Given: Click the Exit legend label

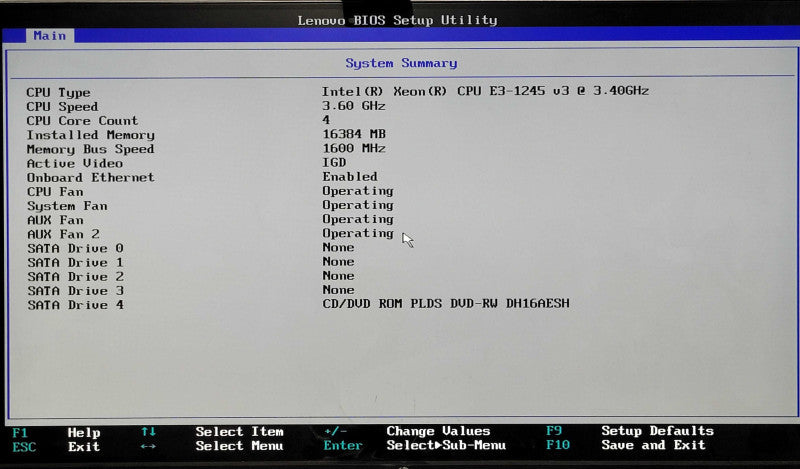Looking at the screenshot, I should (84, 447).
